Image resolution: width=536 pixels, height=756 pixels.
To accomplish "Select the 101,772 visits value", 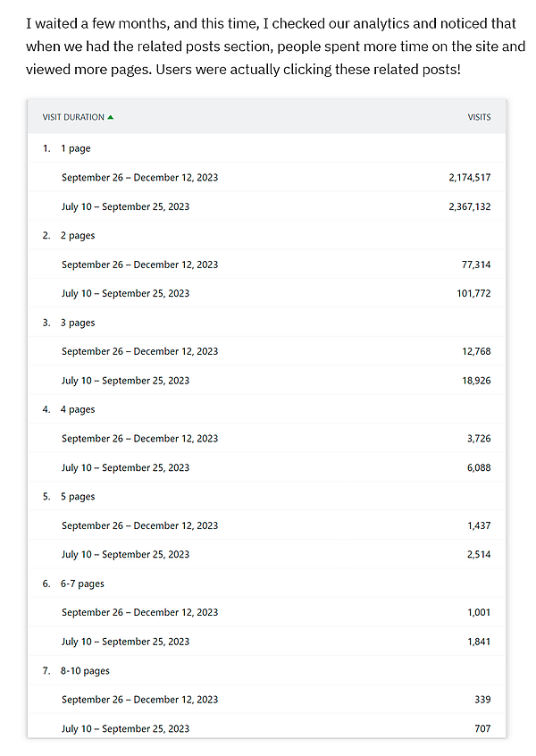I will click(x=473, y=293).
